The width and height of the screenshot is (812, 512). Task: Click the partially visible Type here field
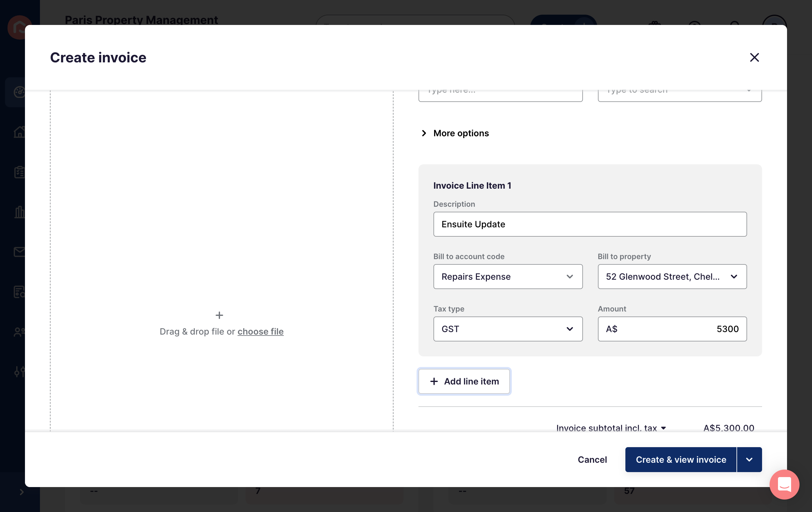click(501, 95)
